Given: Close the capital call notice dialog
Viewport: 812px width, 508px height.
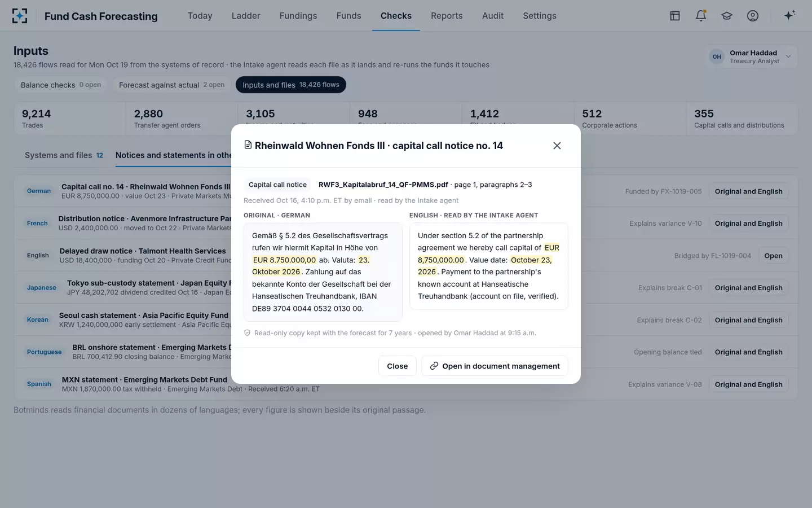Looking at the screenshot, I should tap(557, 146).
